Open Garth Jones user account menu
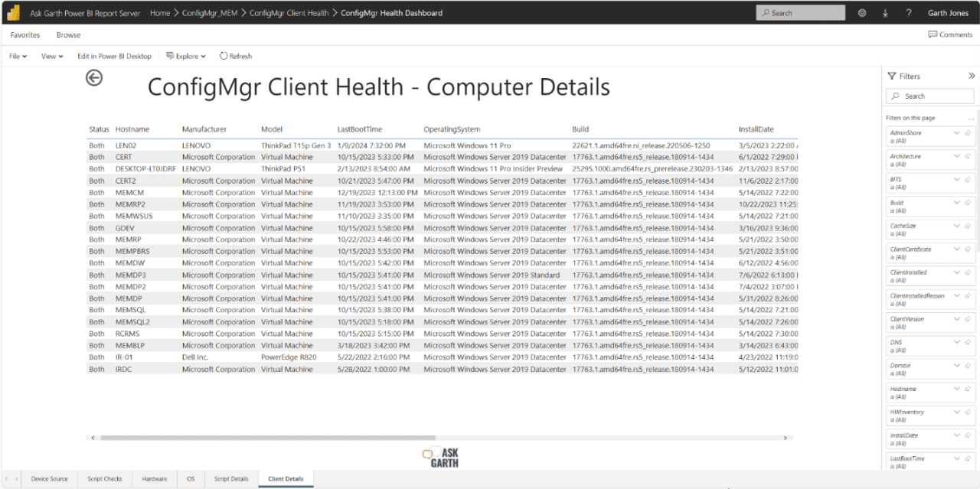This screenshot has width=980, height=489. click(948, 13)
